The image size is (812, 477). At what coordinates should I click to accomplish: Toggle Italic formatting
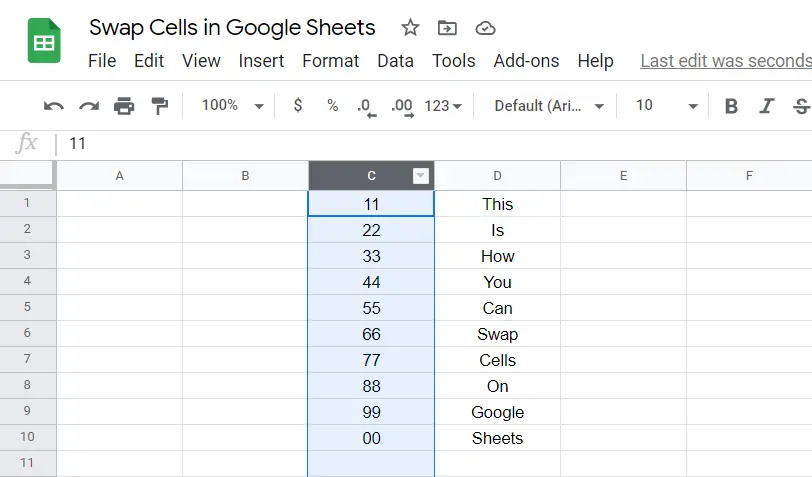[766, 106]
